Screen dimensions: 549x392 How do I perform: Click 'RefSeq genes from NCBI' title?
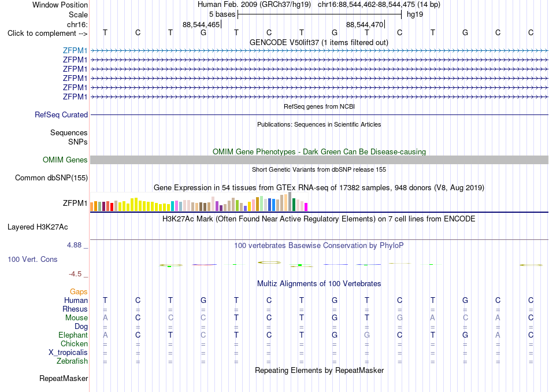(x=319, y=106)
